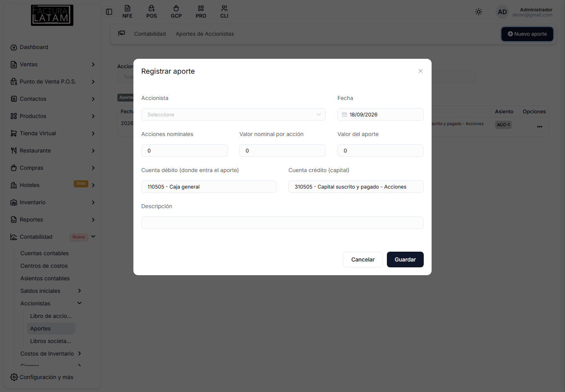Expand the Hoteles Beta menu
Screen dimensions: 565x392
pos(53,185)
